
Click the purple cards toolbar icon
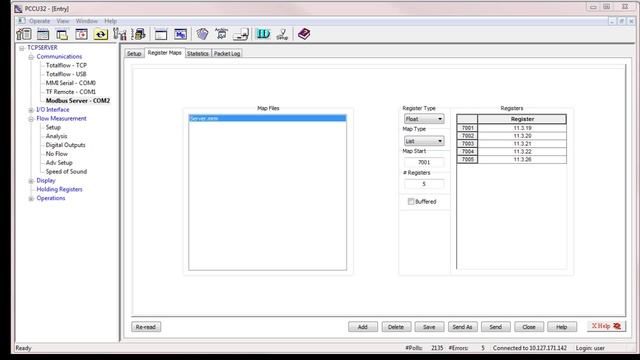pos(202,34)
